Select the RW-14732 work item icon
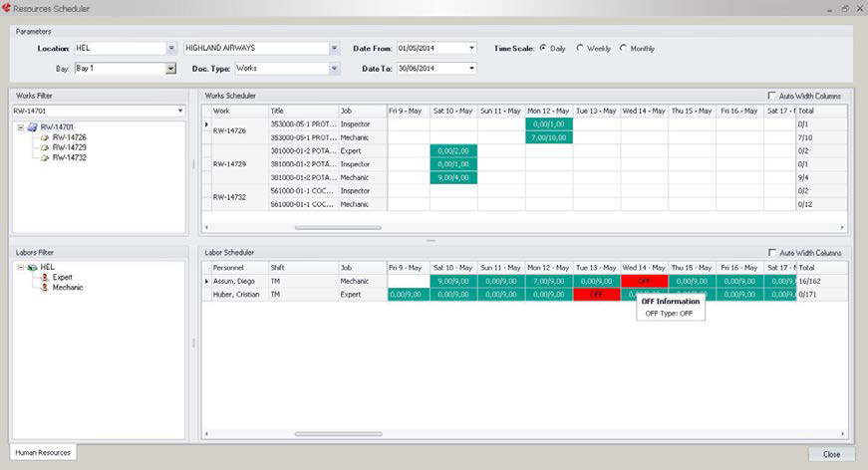Viewport: 868px width, 470px height. pos(45,157)
